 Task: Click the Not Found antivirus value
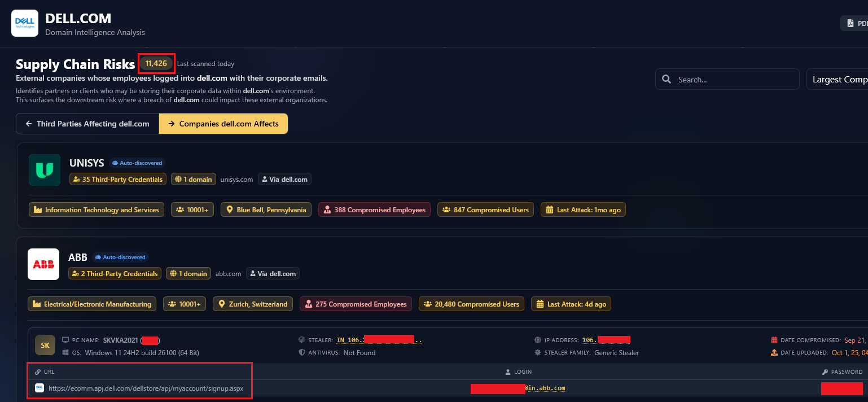click(x=360, y=353)
